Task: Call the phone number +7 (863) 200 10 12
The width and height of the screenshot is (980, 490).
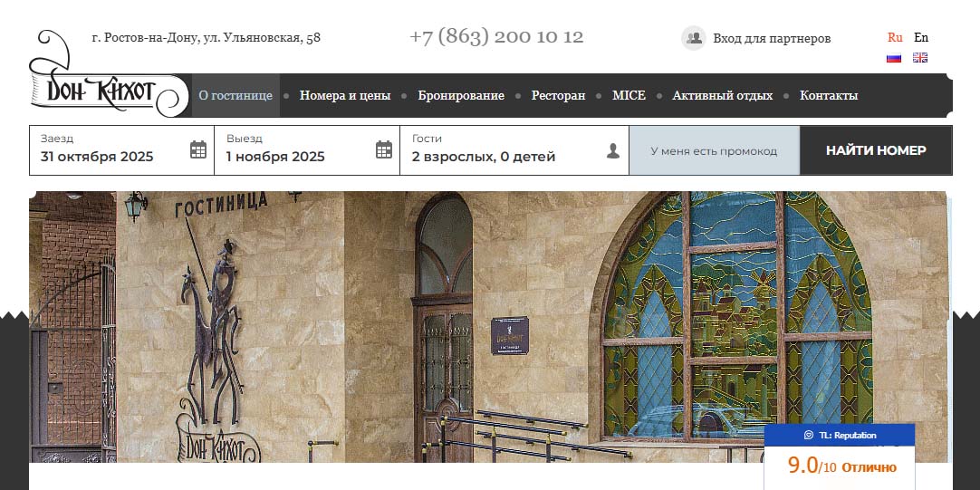Action: [x=496, y=37]
